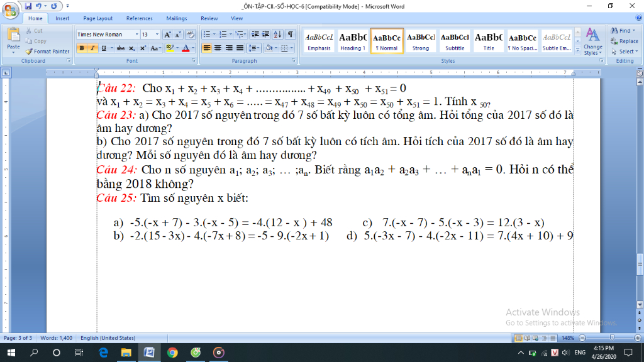Open the font name dropdown
This screenshot has height=362, width=644.
tap(136, 35)
